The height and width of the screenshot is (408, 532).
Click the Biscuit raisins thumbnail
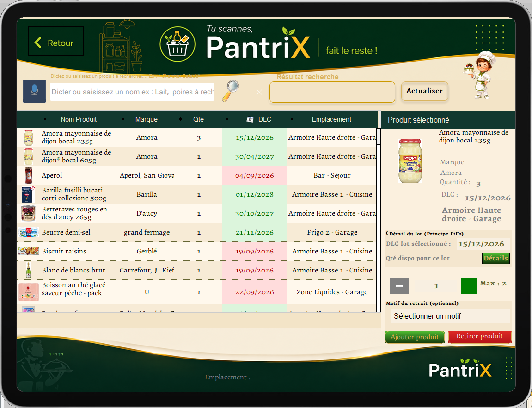(x=29, y=251)
